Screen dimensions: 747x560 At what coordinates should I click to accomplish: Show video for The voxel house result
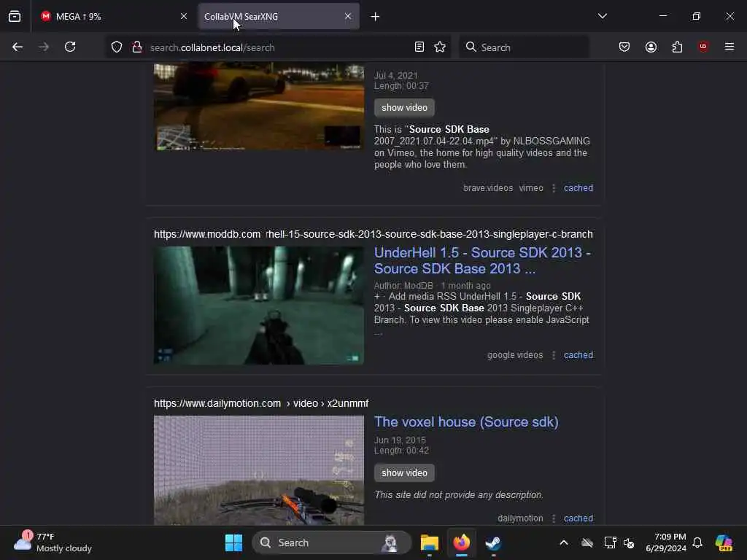(404, 472)
